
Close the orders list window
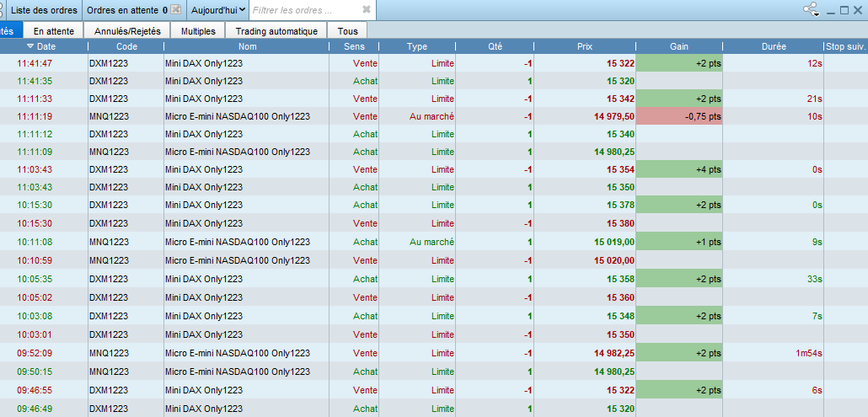coord(858,10)
